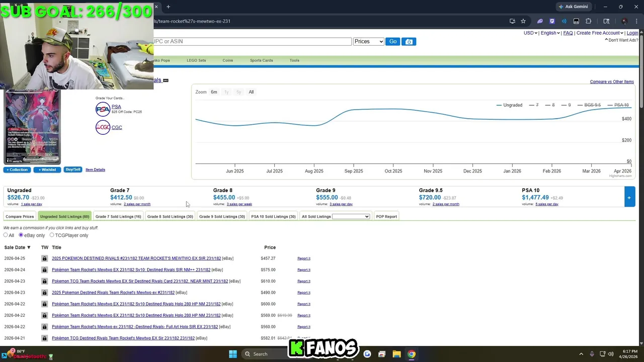Viewport: 644px width, 362px height.
Task: Select the eBay only radio button
Action: 21,235
